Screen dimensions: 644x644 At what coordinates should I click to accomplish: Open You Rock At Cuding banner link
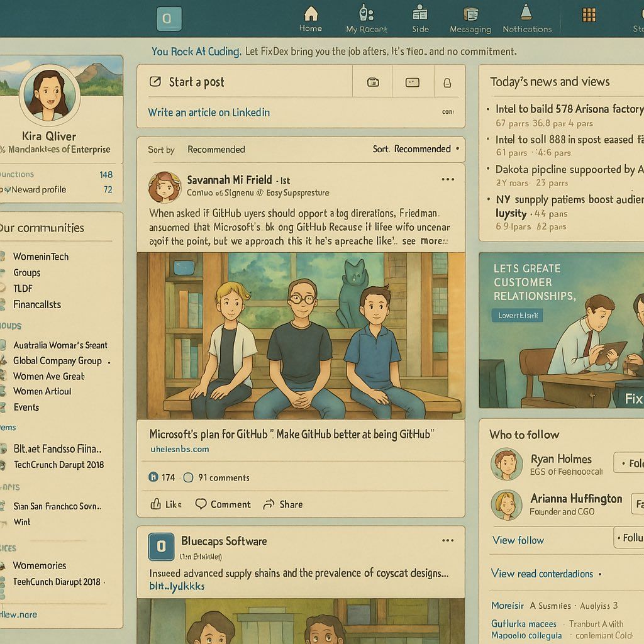[x=196, y=52]
